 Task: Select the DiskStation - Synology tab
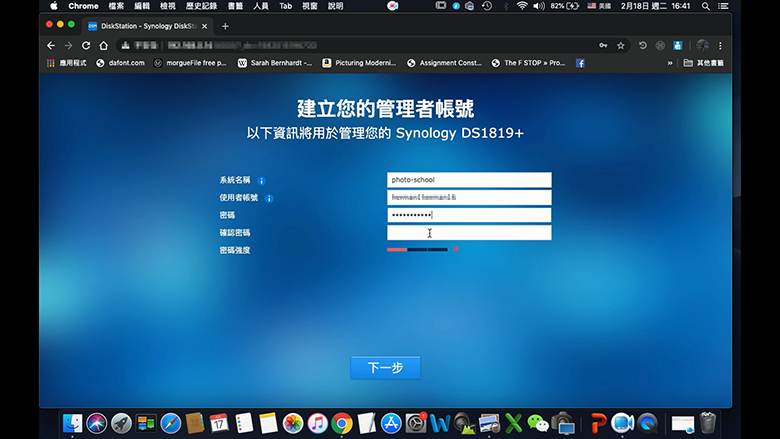tap(148, 26)
